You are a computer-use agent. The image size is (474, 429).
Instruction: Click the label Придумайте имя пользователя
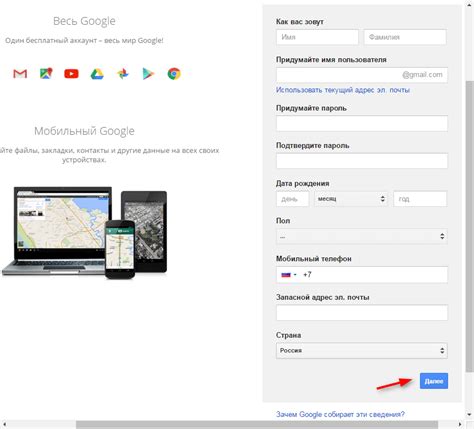click(x=331, y=60)
